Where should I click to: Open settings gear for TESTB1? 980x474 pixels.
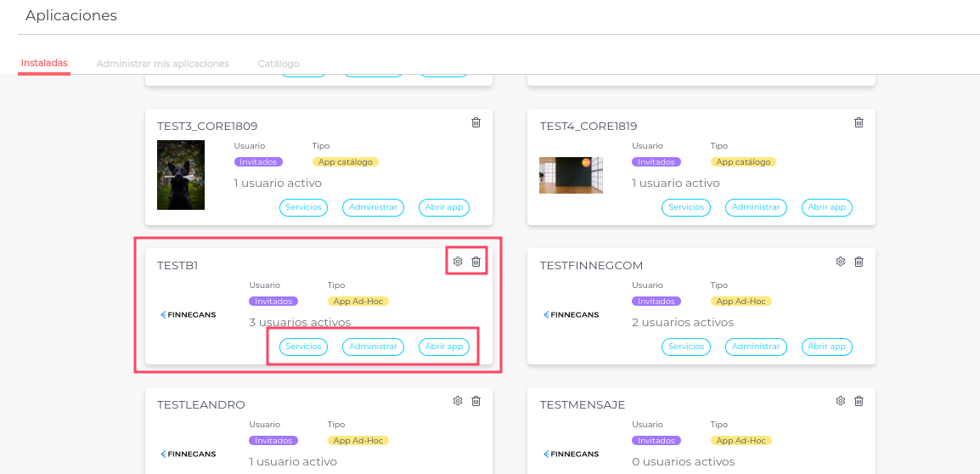[x=458, y=262]
